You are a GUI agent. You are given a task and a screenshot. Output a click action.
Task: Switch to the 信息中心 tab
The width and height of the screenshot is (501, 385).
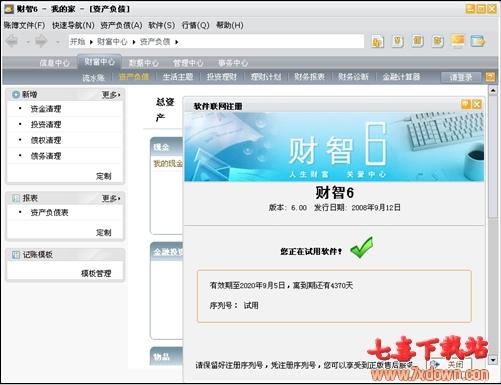point(55,63)
